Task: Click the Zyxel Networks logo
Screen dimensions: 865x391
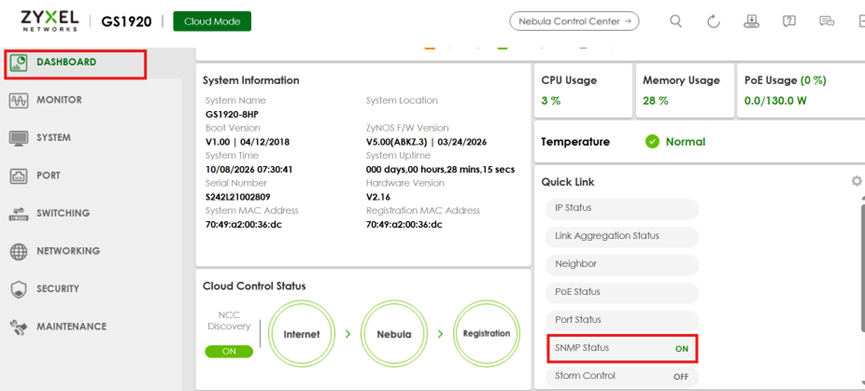Action: pos(50,21)
